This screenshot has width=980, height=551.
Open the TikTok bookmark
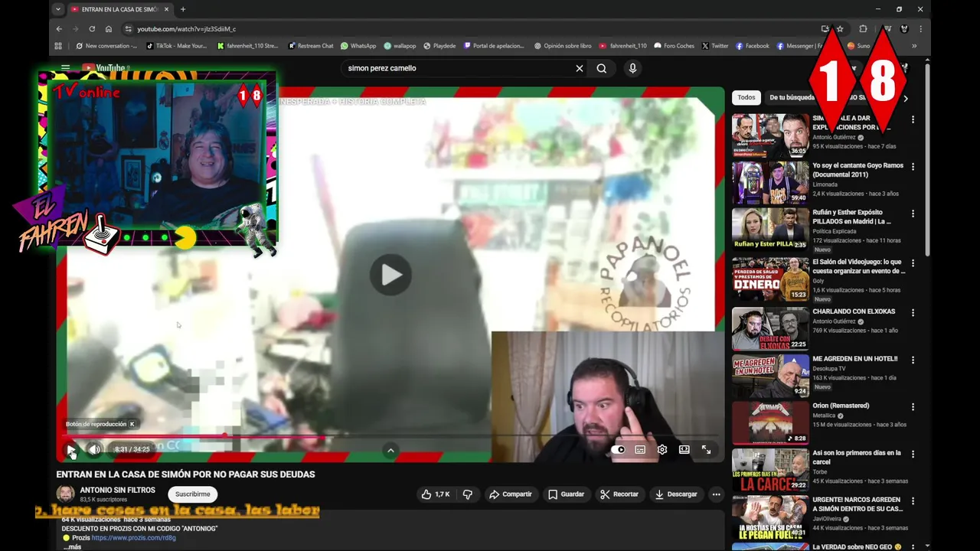pos(177,46)
